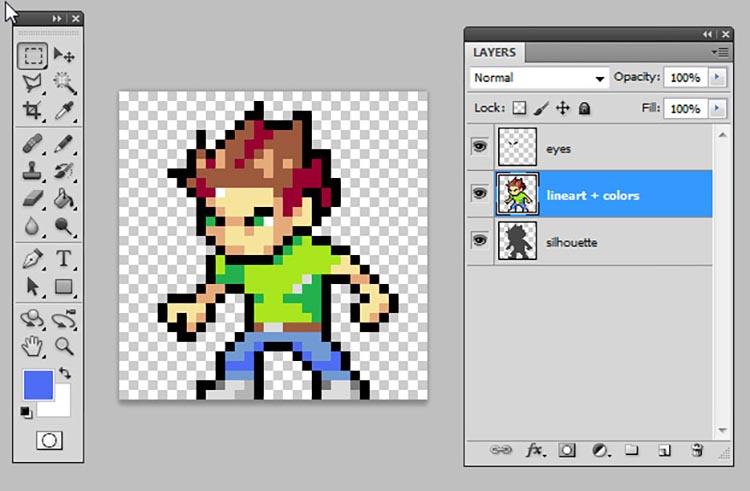The image size is (750, 491).
Task: Choose the Eyedropper tool
Action: point(64,110)
